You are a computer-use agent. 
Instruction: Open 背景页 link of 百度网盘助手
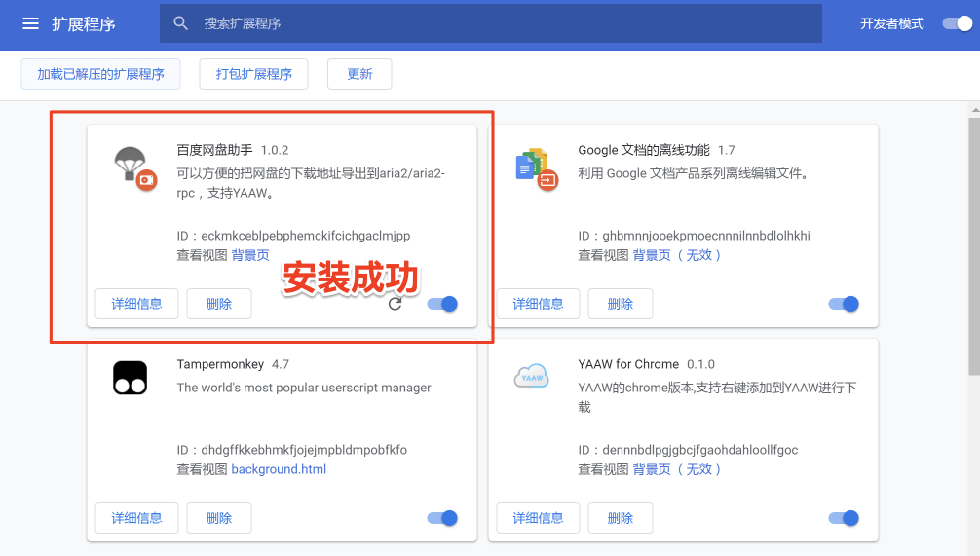250,255
